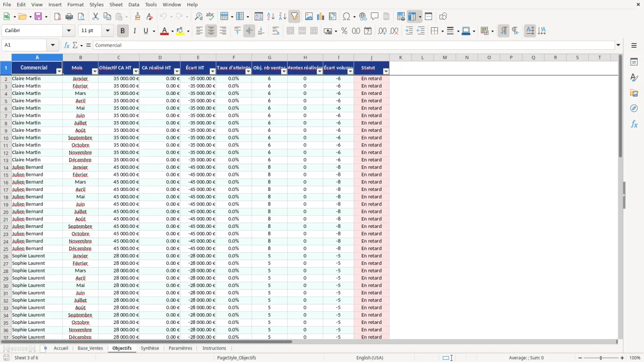Click the yellow background color swatch

[180, 31]
